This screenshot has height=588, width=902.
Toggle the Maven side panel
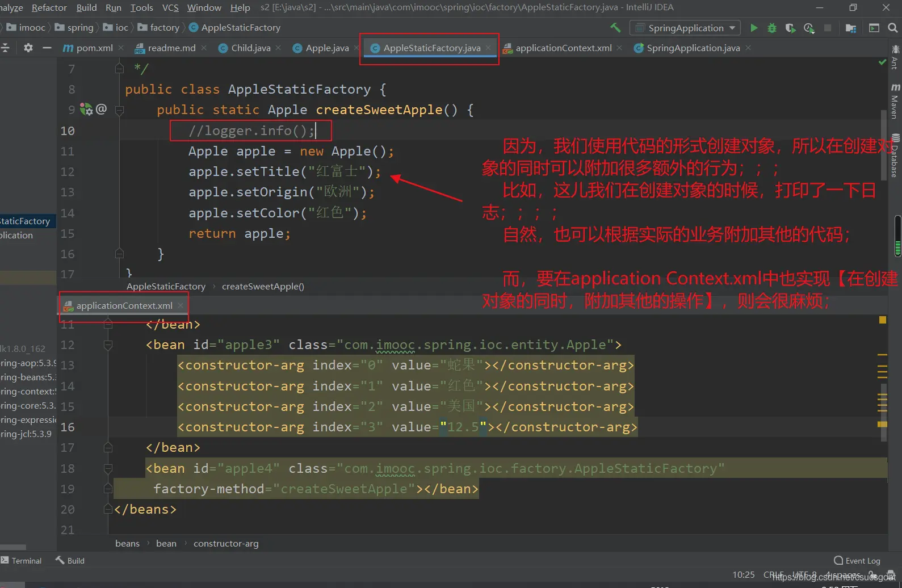(895, 101)
